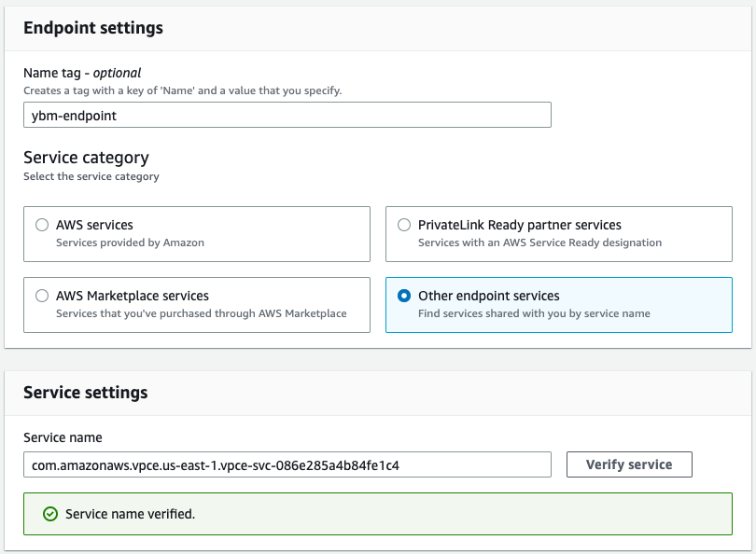Click the ybm-endpoint text value

69,115
